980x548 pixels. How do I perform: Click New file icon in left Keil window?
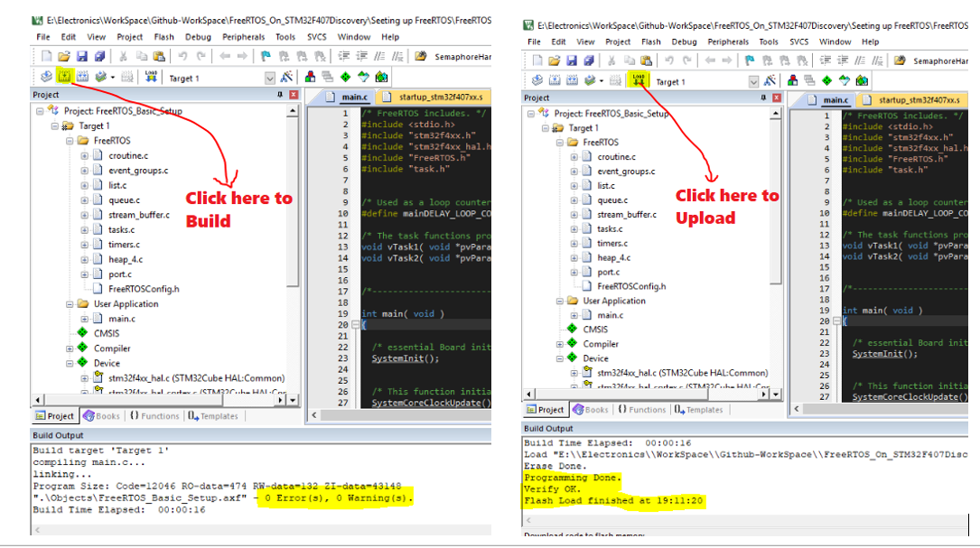pos(46,56)
